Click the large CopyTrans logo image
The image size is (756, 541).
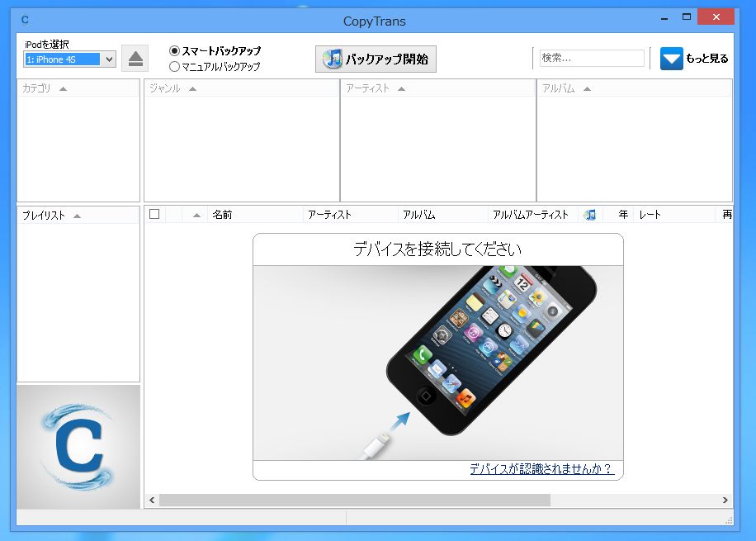coord(78,446)
